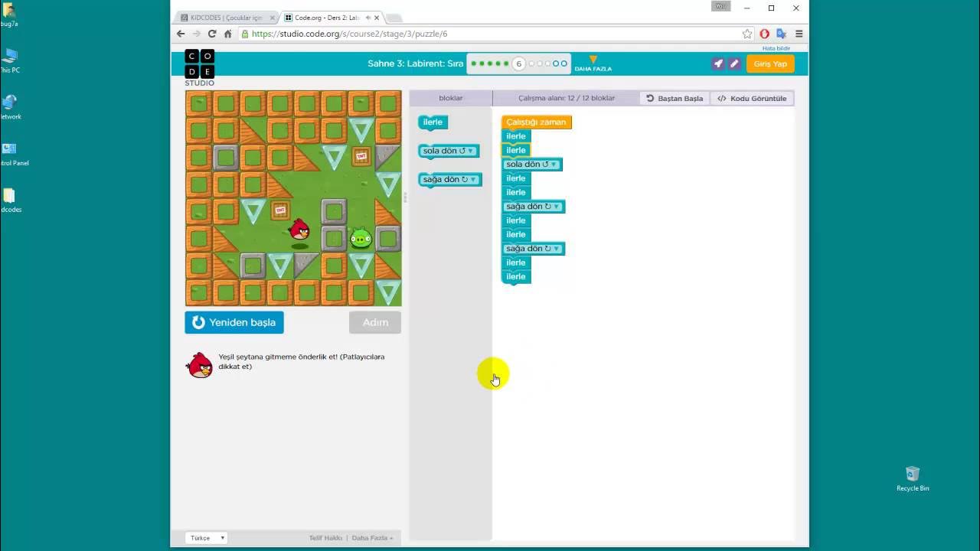
Task: Jump to the last progress circle in header
Action: pos(564,64)
